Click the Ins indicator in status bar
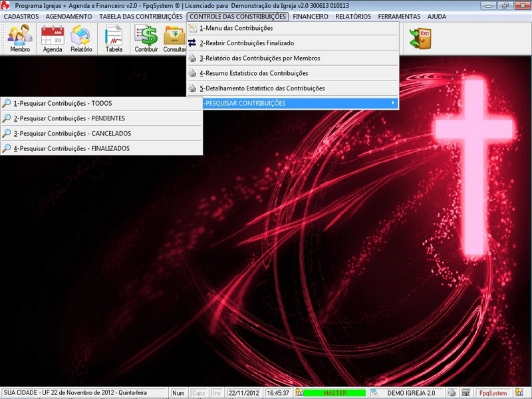 coord(217,393)
